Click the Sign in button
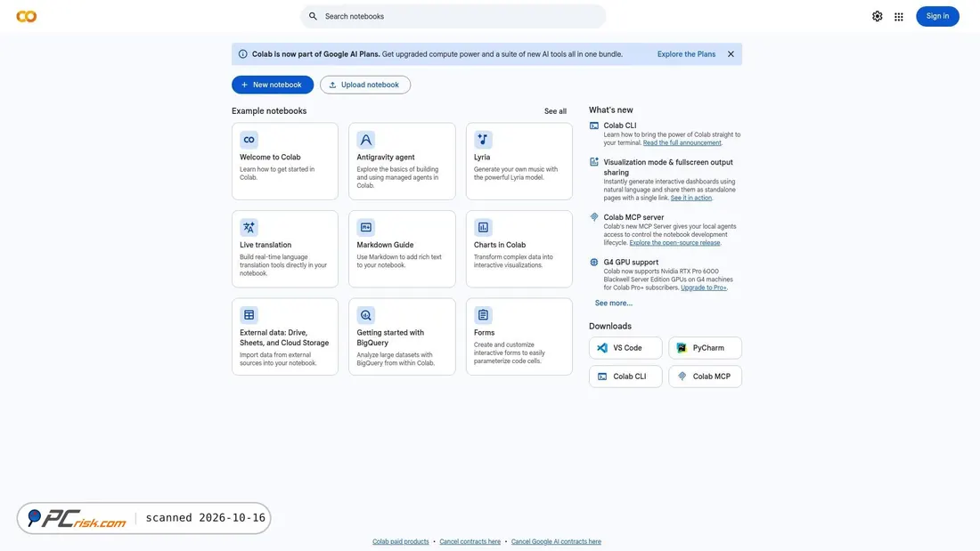 pyautogui.click(x=937, y=16)
